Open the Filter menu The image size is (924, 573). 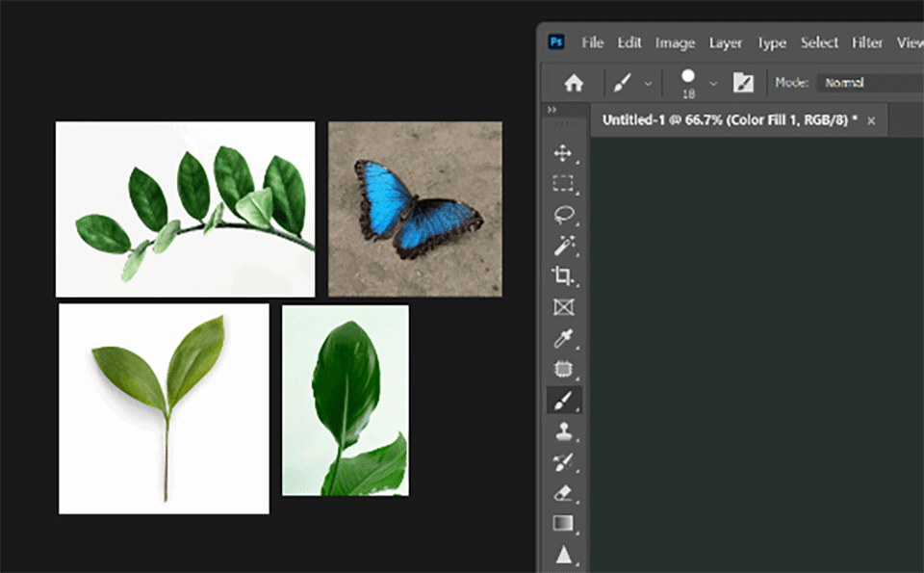(x=867, y=42)
